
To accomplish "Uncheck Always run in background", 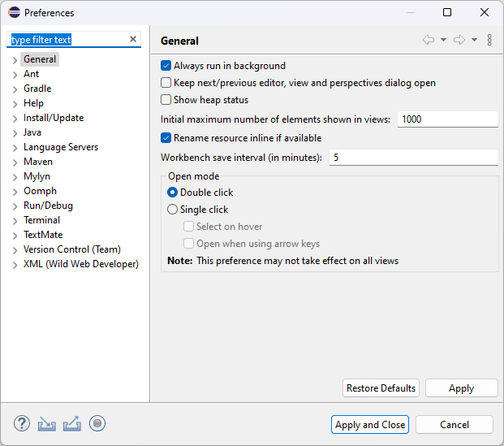I will (166, 66).
